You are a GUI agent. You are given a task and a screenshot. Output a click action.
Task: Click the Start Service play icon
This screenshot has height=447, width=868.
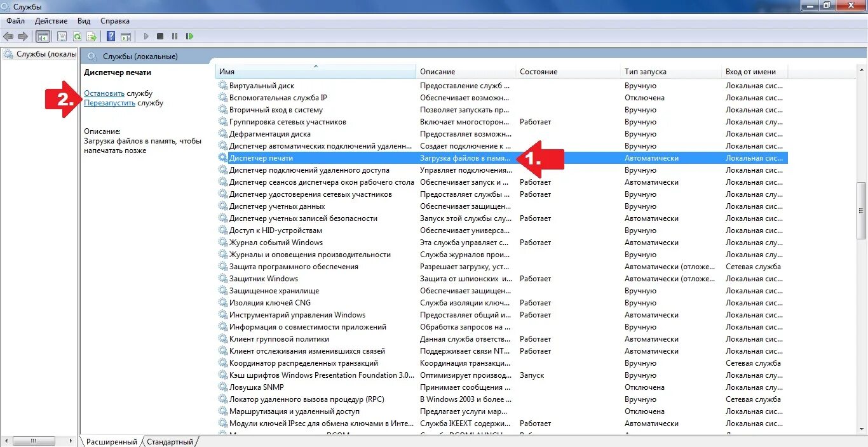click(x=146, y=36)
